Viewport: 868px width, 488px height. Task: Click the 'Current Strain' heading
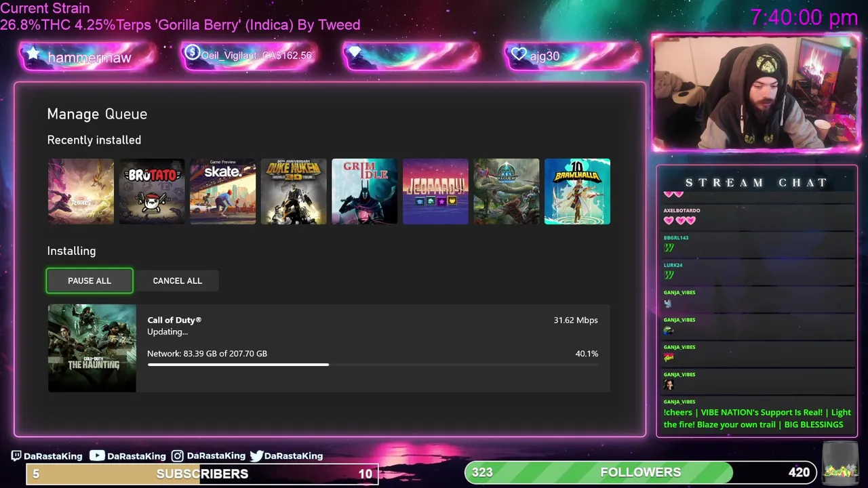[45, 8]
